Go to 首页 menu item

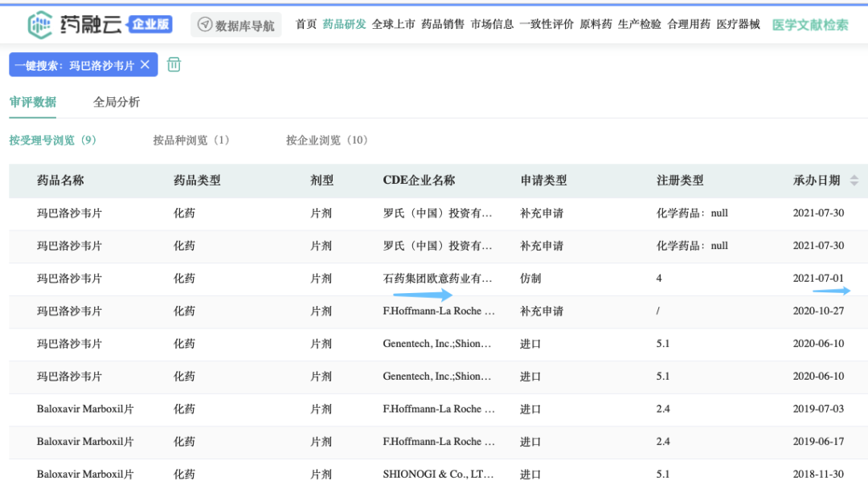[x=306, y=24]
